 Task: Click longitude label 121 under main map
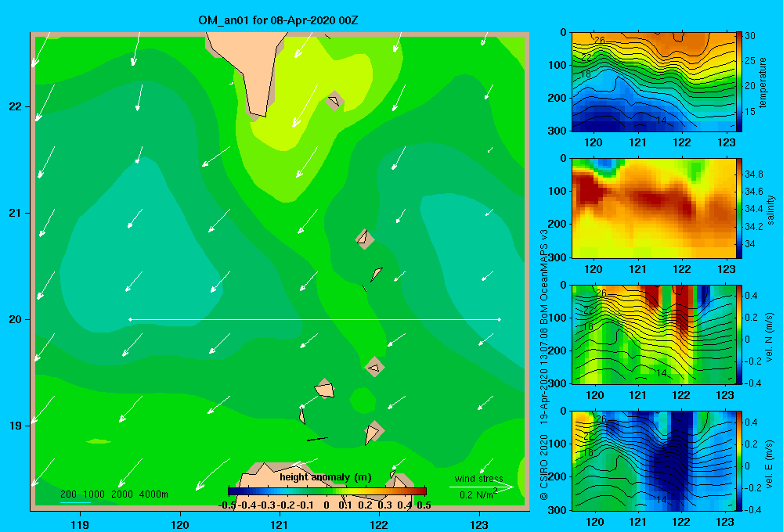pyautogui.click(x=280, y=524)
